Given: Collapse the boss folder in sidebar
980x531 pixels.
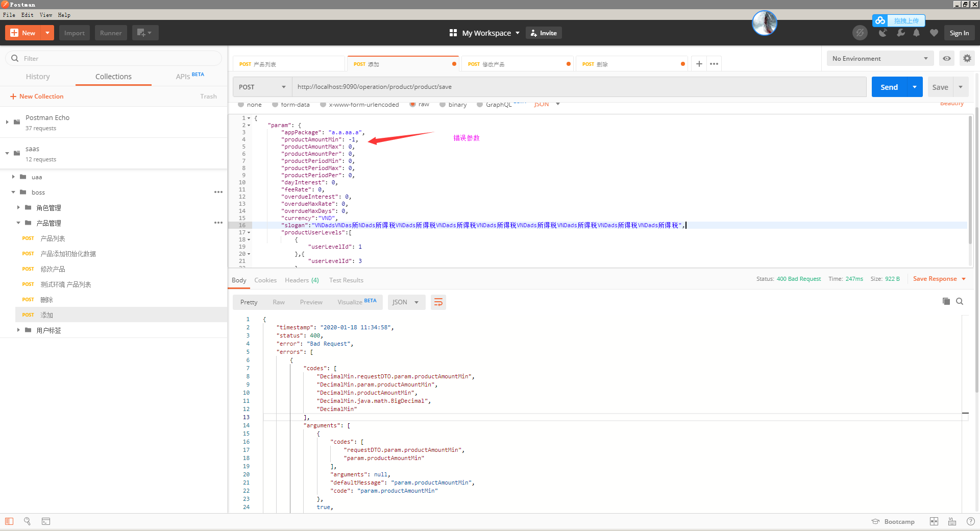Looking at the screenshot, I should click(x=13, y=192).
